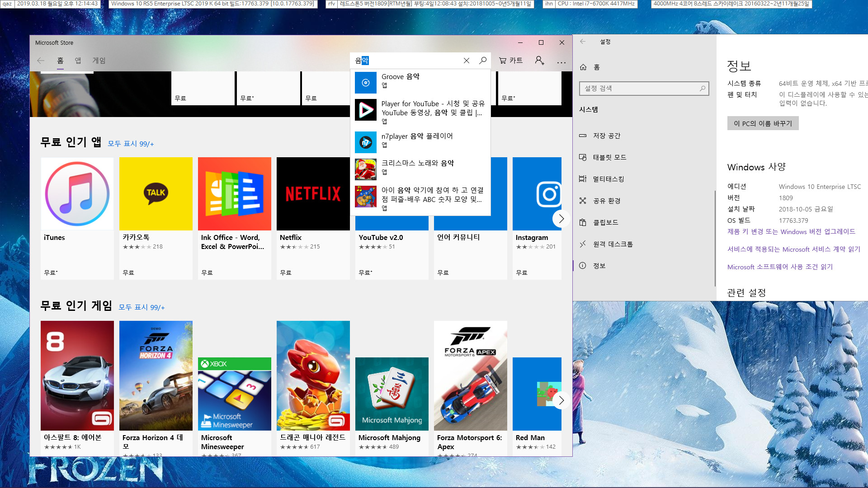Show all 무료 인기 앱 link
The width and height of the screenshot is (868, 488).
pos(131,144)
